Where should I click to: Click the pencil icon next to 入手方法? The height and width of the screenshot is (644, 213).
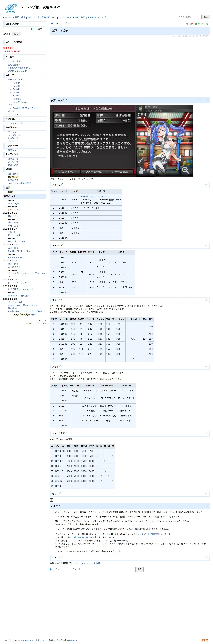tap(62, 184)
